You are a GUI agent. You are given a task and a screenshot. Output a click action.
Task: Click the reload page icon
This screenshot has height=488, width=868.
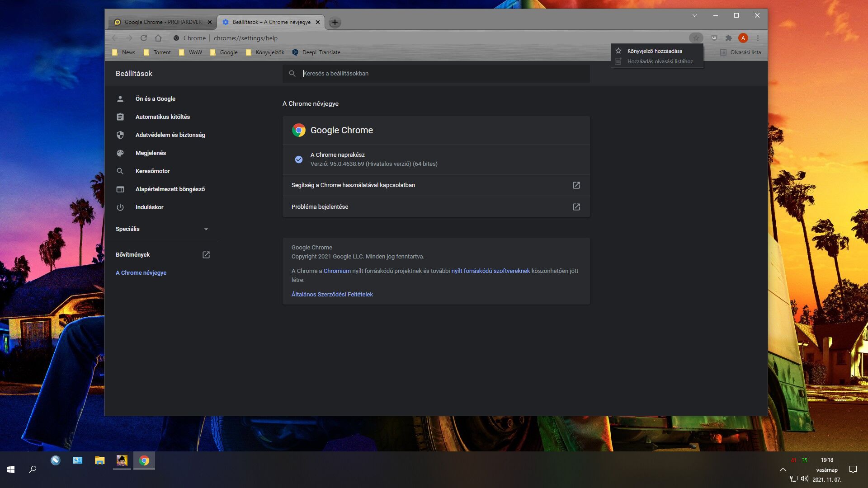pyautogui.click(x=144, y=38)
